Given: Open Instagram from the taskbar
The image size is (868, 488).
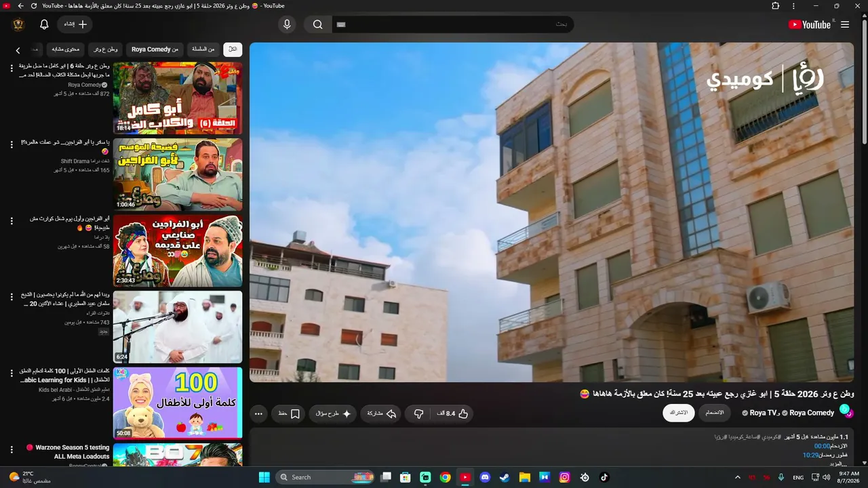Looking at the screenshot, I should 564,477.
